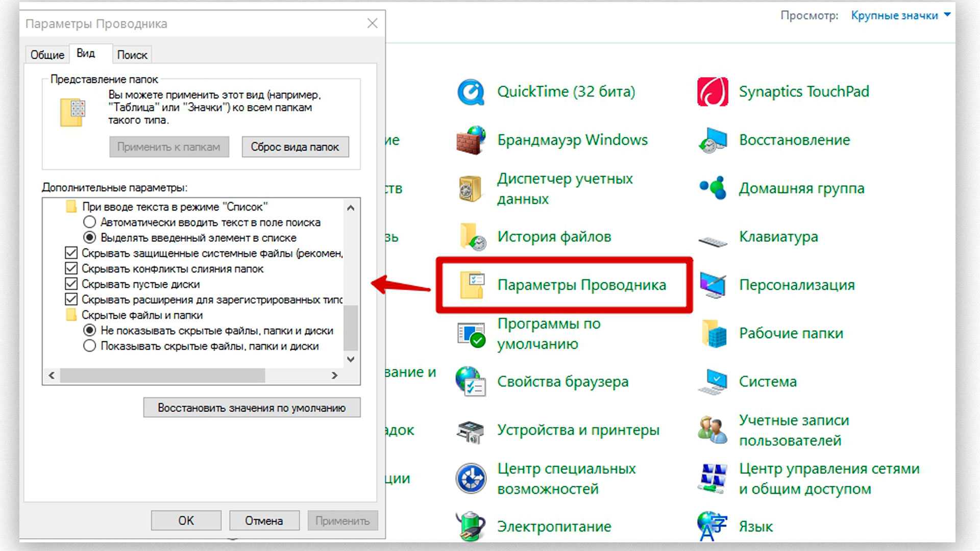This screenshot has height=551, width=980.
Task: Click Восстановить значения по умолчанию
Action: [252, 408]
